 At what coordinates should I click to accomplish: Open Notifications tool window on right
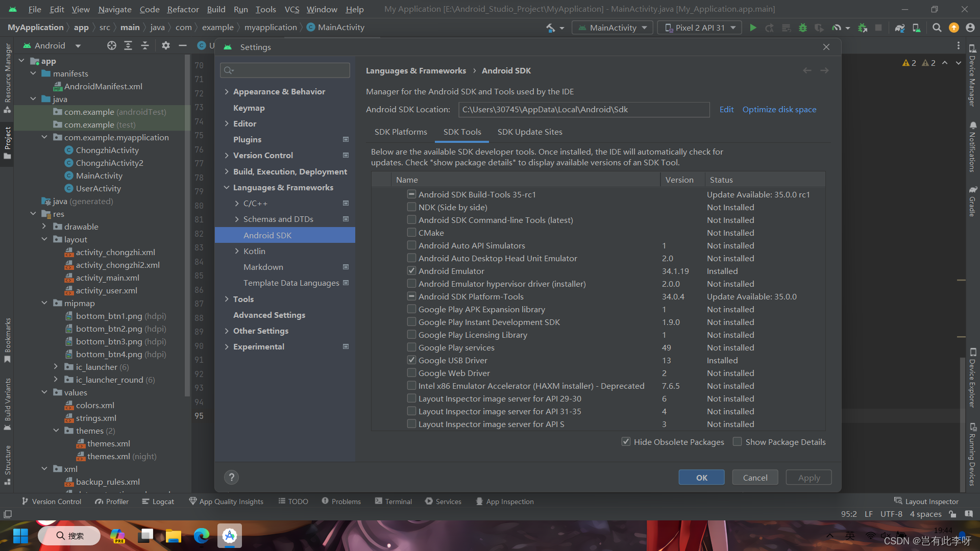click(x=972, y=147)
